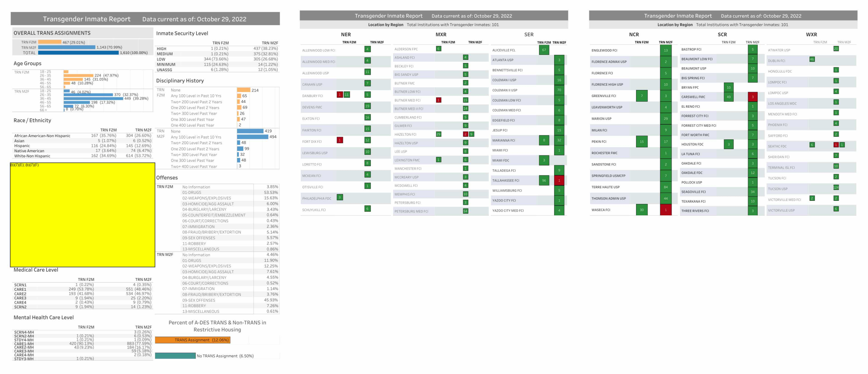Select the VICTORVILLE MED FCI institution label
Viewport: 868px width, 374px height.
click(x=784, y=200)
